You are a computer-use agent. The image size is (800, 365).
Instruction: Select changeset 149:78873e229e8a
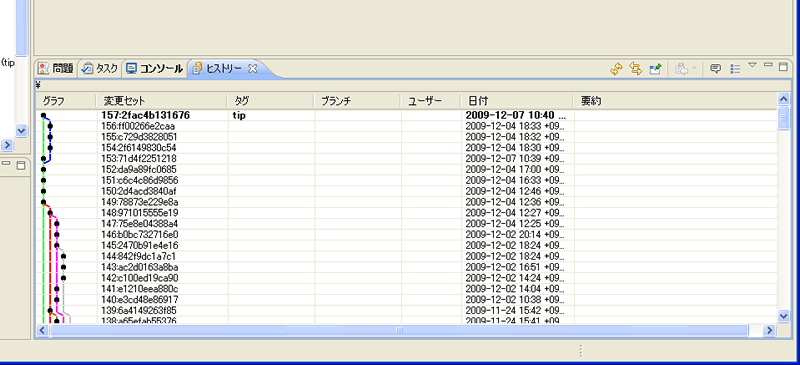(139, 202)
